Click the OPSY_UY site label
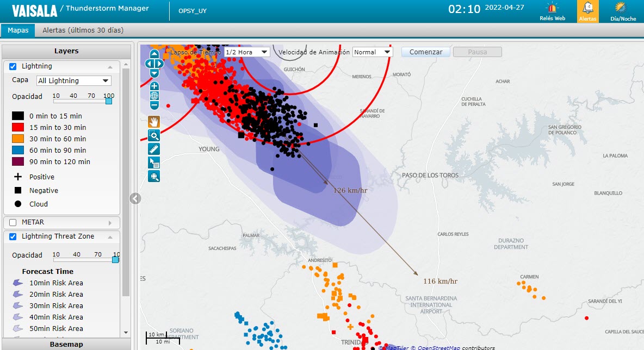 coord(192,11)
